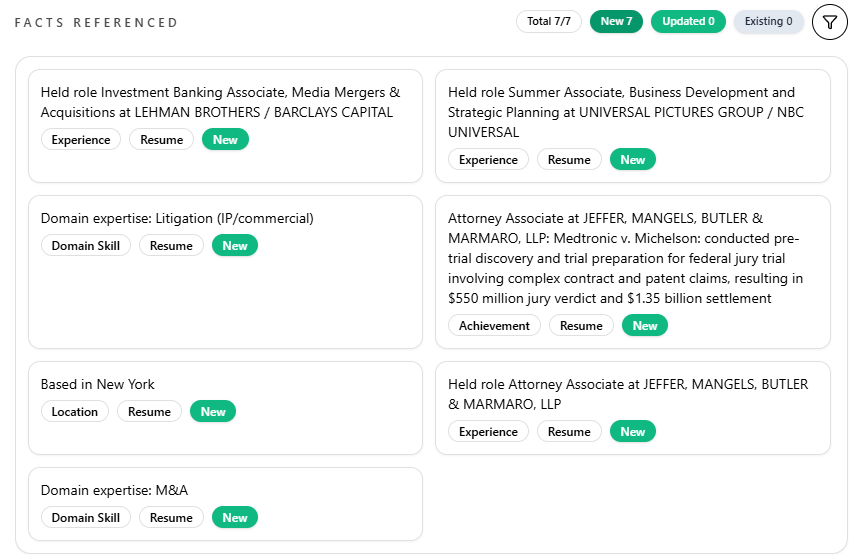Image resolution: width=852 pixels, height=555 pixels.
Task: Click New badge on Lehman Brothers card
Action: (225, 140)
